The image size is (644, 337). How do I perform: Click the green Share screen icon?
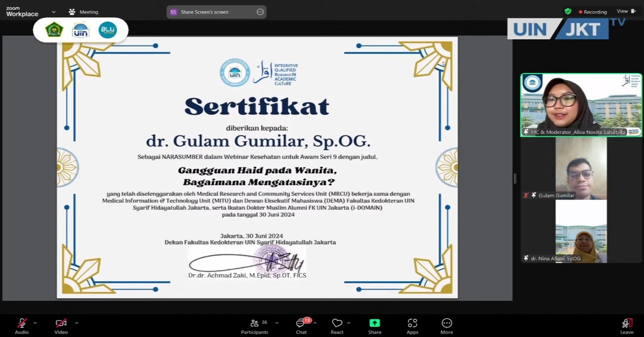pyautogui.click(x=375, y=323)
